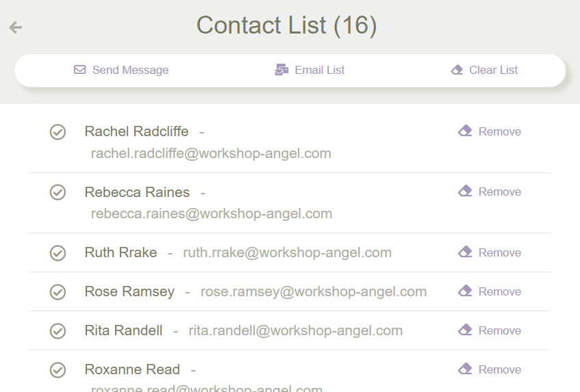Toggle the check mark for Rebecca Raines
This screenshot has height=392, width=580.
point(58,192)
